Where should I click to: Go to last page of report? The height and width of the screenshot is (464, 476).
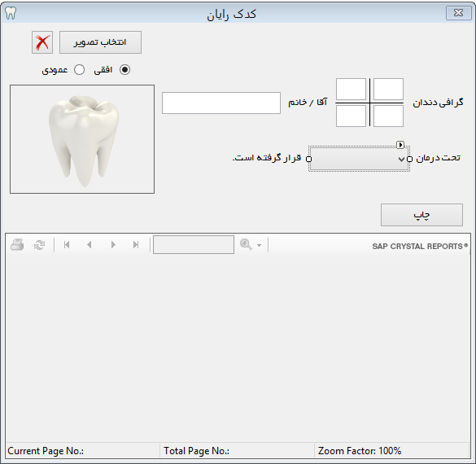click(x=136, y=245)
